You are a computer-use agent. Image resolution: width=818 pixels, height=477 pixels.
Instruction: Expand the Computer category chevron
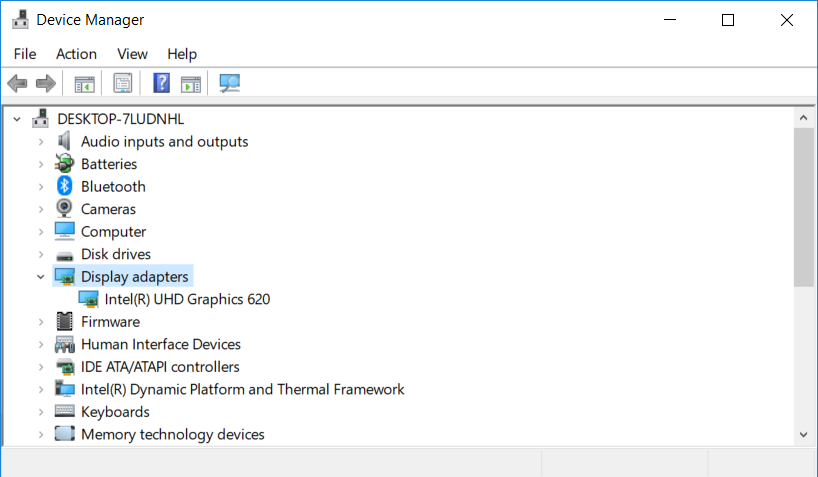click(41, 232)
